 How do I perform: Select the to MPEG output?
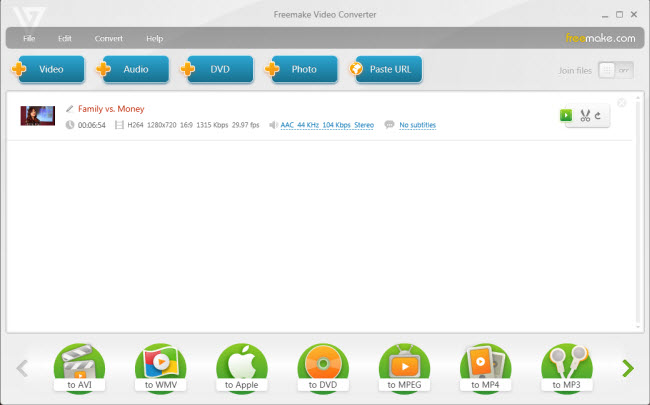[x=404, y=368]
